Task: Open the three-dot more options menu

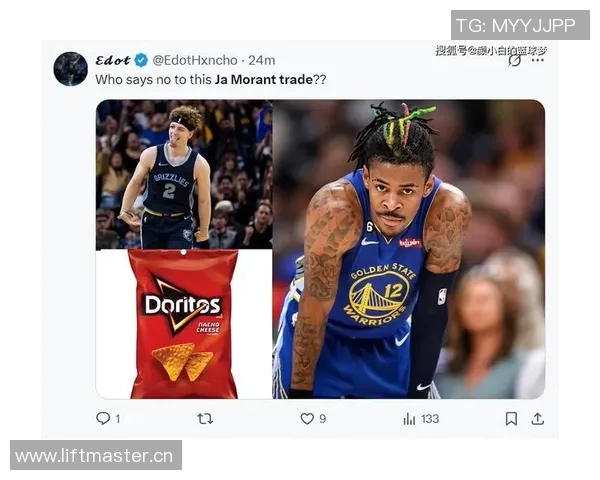Action: (538, 60)
